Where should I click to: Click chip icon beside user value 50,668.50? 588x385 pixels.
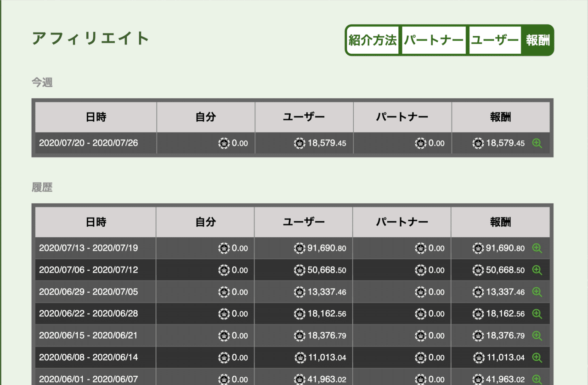(300, 270)
